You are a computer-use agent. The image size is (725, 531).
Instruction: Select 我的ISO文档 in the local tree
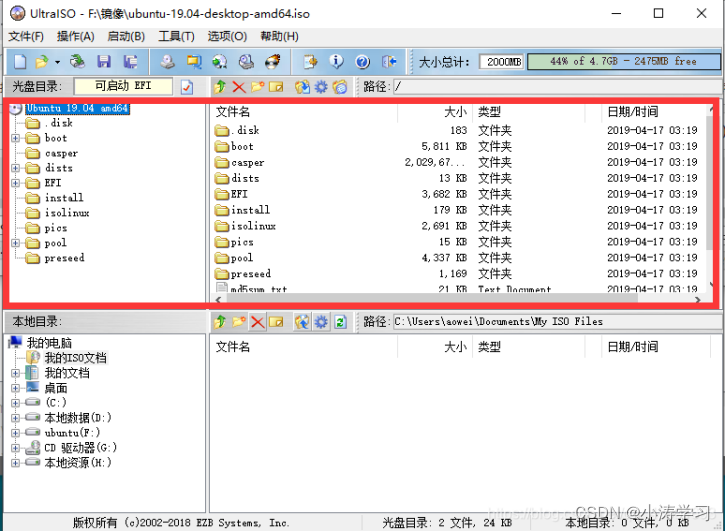pyautogui.click(x=75, y=358)
